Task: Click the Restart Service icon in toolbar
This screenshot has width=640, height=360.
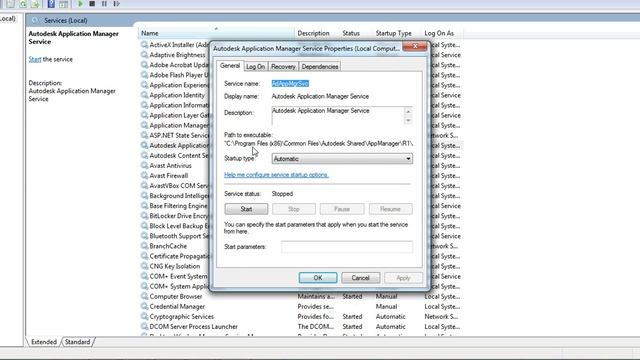Action: [116, 4]
